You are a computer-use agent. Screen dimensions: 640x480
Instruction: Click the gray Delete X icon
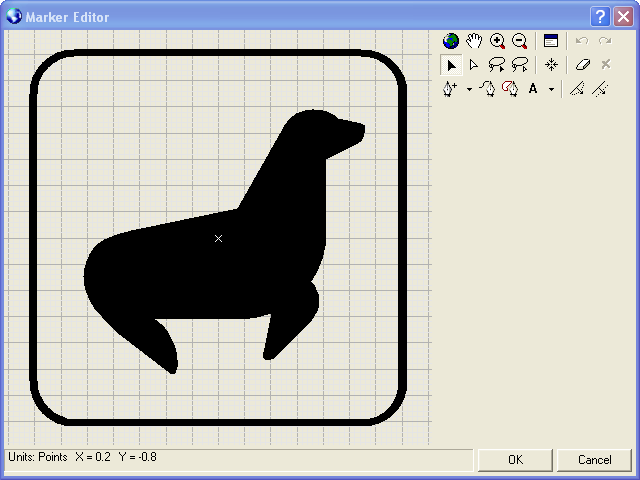coord(606,64)
